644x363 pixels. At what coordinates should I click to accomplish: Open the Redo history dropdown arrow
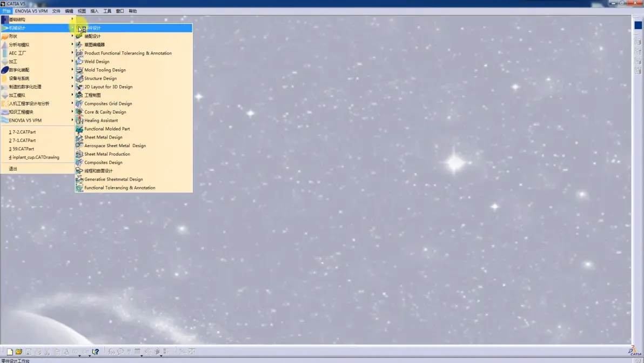pyautogui.click(x=90, y=355)
